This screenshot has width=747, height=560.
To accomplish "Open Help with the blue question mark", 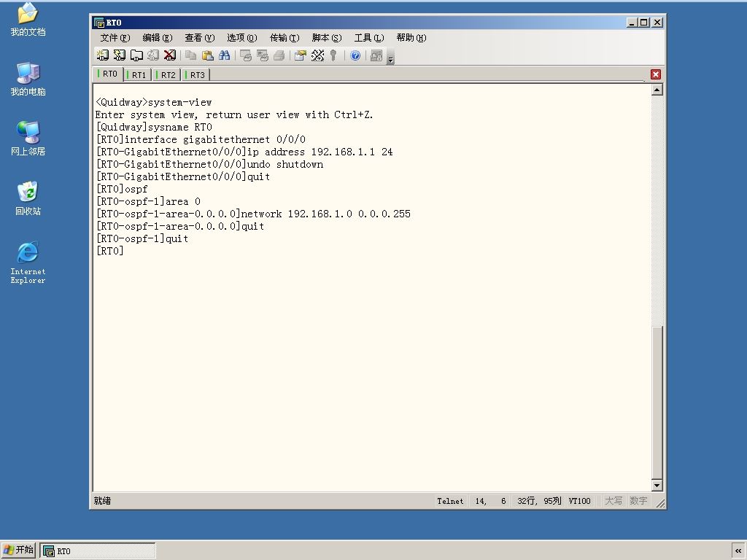I will 355,55.
